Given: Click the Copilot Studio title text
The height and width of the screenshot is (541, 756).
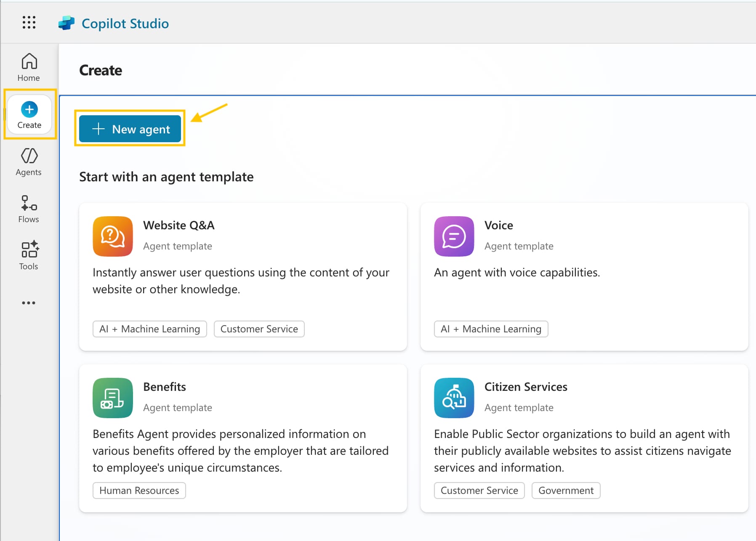Looking at the screenshot, I should pyautogui.click(x=125, y=24).
